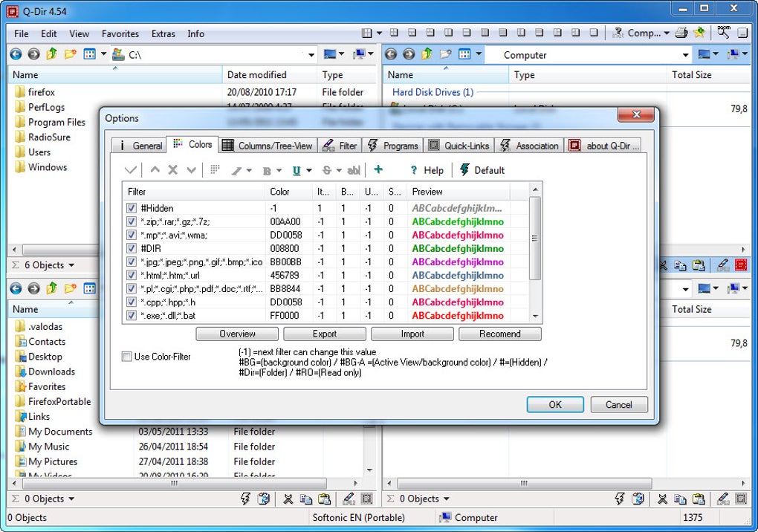
Task: Move the selected filter down
Action: (191, 169)
